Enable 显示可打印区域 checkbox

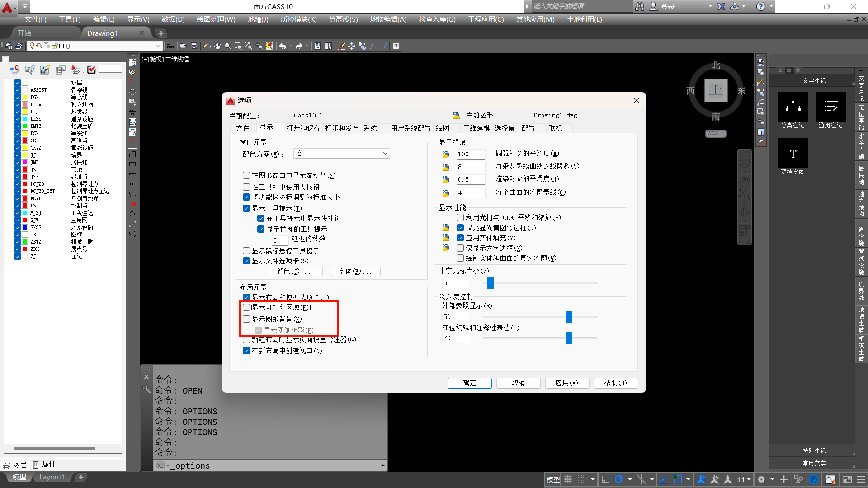click(246, 307)
